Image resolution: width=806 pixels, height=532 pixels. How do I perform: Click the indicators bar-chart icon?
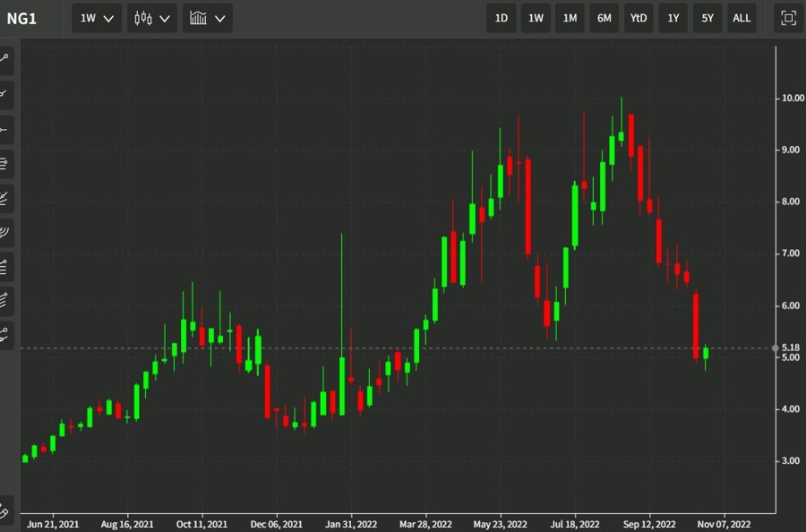(199, 19)
